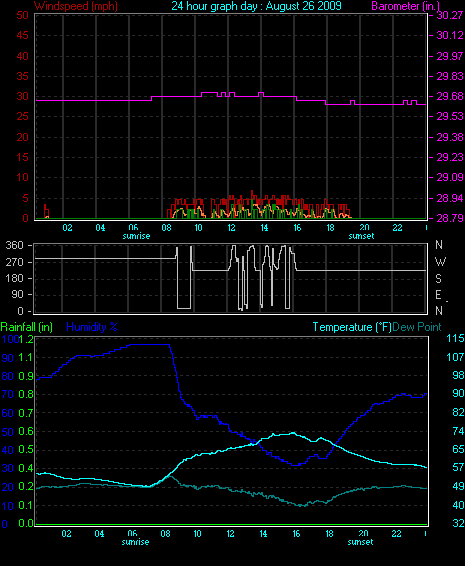Click the sunrise marker under bottom graph

[x=135, y=542]
